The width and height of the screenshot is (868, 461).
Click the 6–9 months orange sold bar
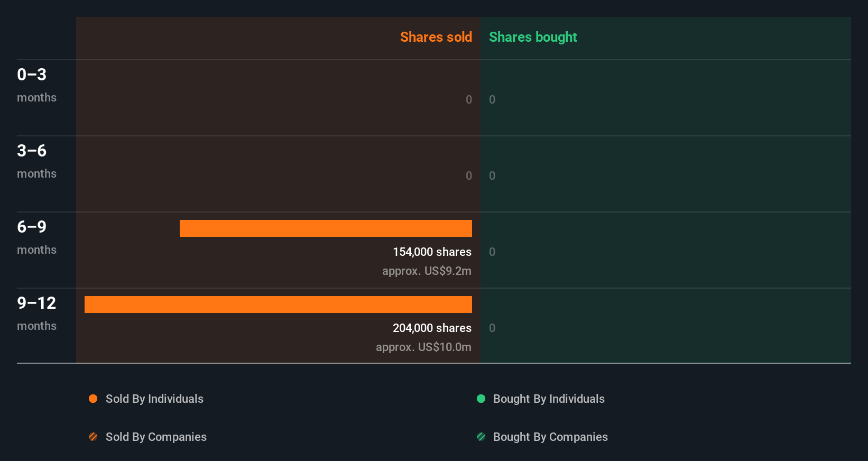pos(326,228)
